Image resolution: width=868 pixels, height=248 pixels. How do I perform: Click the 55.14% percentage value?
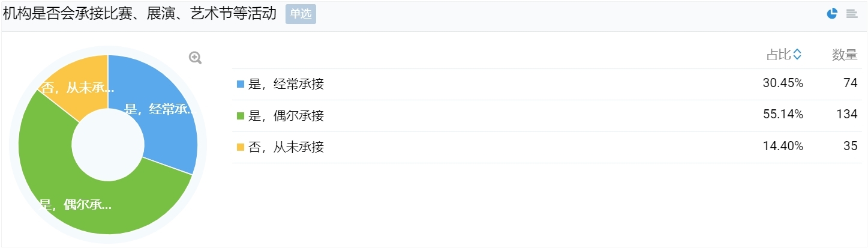[783, 115]
